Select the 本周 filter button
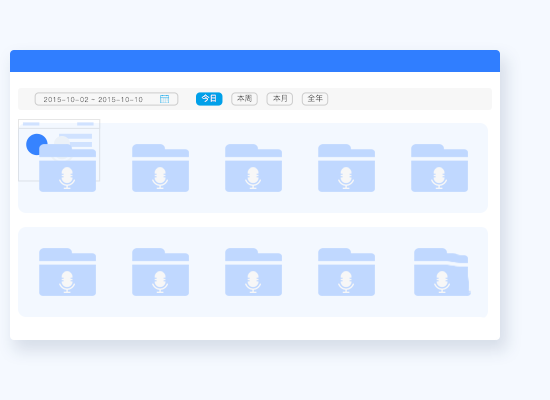Screen dimensions: 550x400 click(x=244, y=99)
